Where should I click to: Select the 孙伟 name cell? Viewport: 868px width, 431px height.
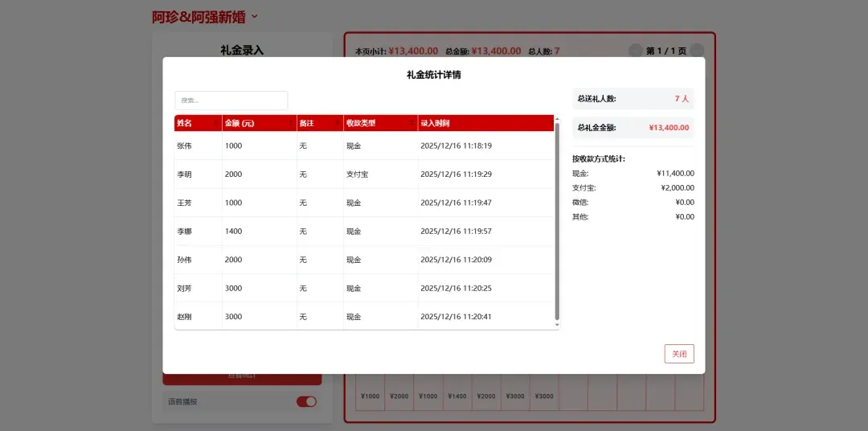pyautogui.click(x=199, y=260)
